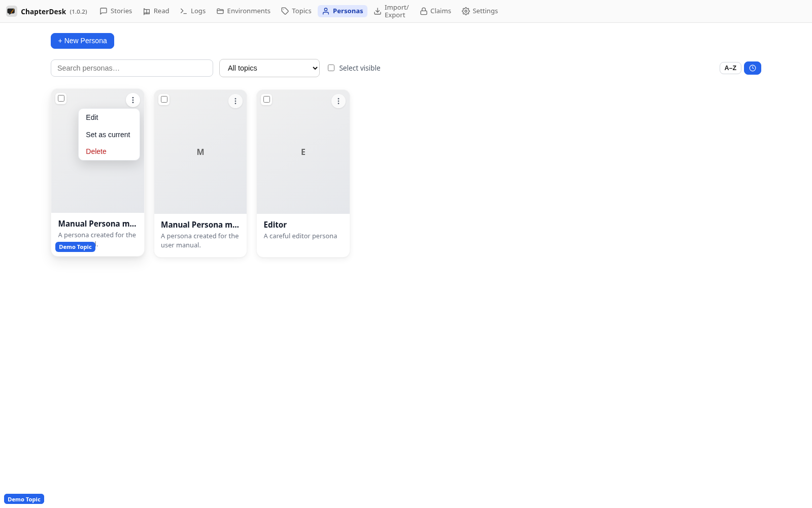The height and width of the screenshot is (508, 812).
Task: Choose Edit from the context menu
Action: (109, 117)
